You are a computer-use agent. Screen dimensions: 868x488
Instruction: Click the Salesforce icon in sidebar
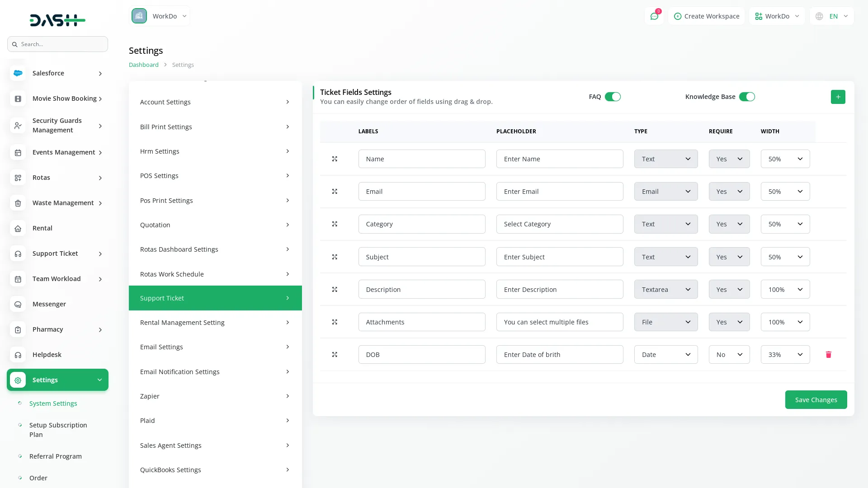18,73
